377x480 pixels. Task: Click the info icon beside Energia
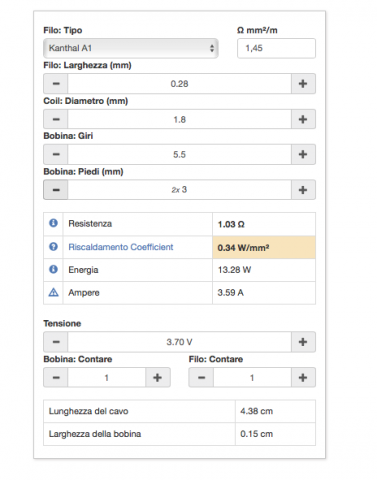pos(53,269)
